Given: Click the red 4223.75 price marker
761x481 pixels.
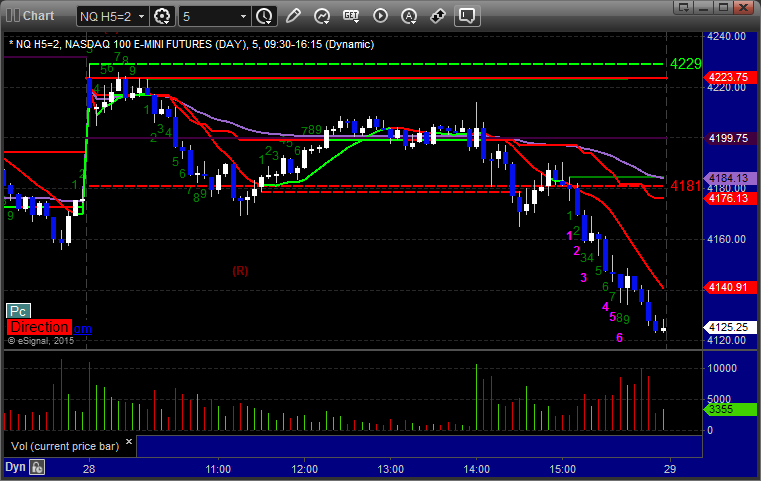Looking at the screenshot, I should 730,77.
